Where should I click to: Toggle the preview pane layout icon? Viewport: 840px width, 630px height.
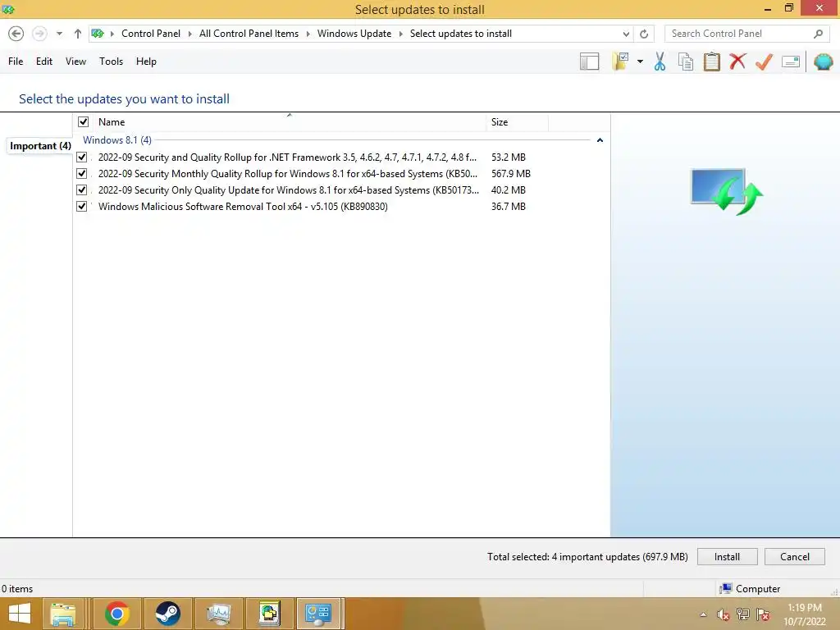pyautogui.click(x=589, y=62)
